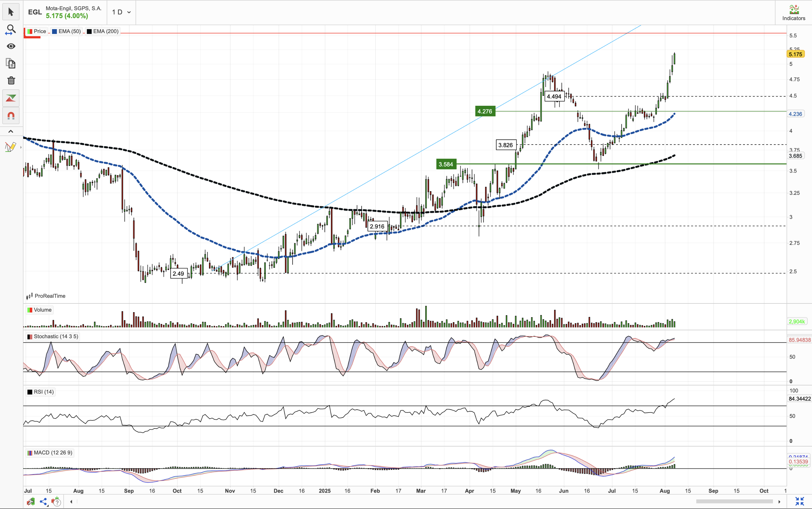Open the Indicators menu

(x=794, y=12)
